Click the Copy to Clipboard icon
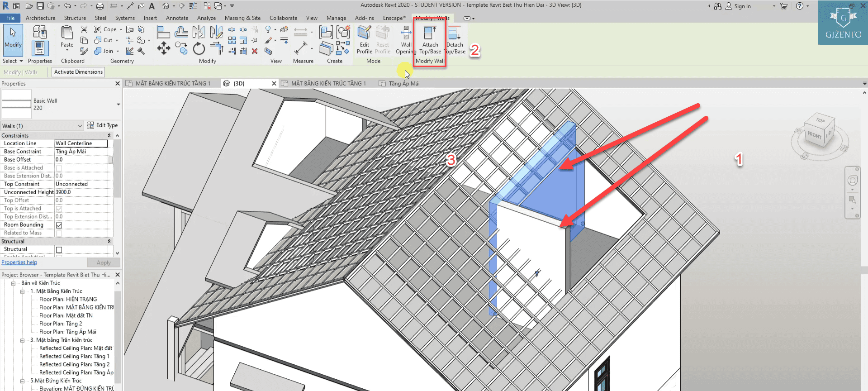The image size is (868, 391). point(84,40)
